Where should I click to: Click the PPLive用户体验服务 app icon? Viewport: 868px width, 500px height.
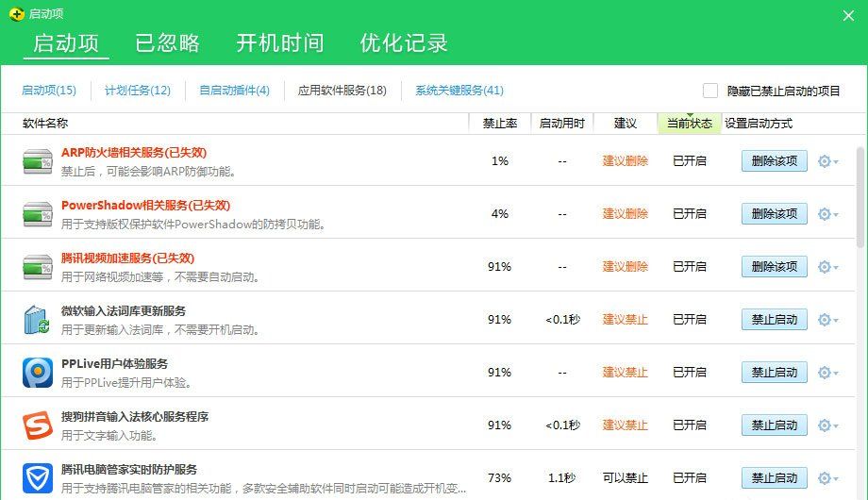(38, 373)
